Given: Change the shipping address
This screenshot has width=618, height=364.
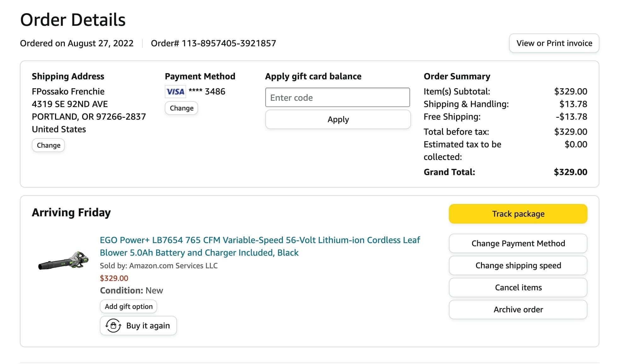Looking at the screenshot, I should click(x=48, y=145).
